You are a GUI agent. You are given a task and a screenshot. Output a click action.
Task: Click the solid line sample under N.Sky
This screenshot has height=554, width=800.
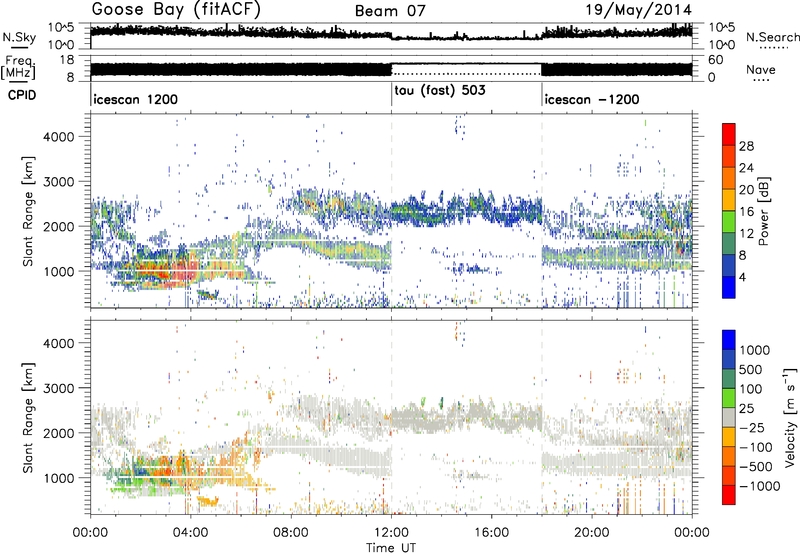[x=19, y=47]
